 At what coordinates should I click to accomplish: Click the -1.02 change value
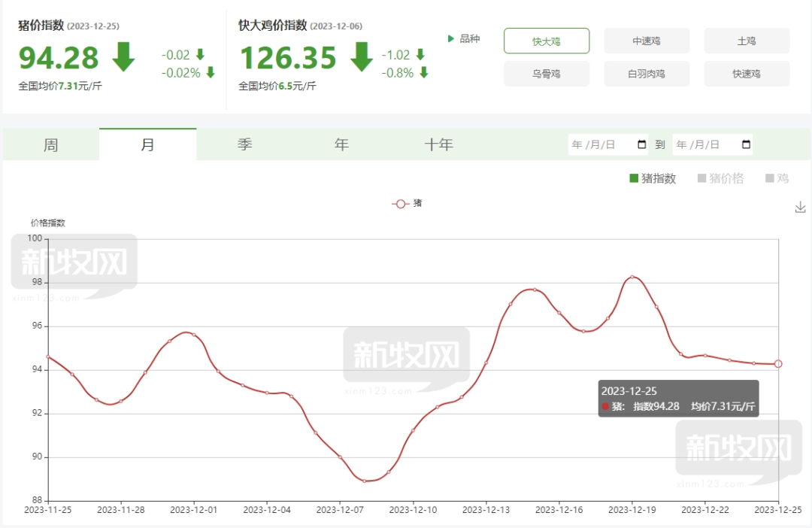click(x=395, y=55)
